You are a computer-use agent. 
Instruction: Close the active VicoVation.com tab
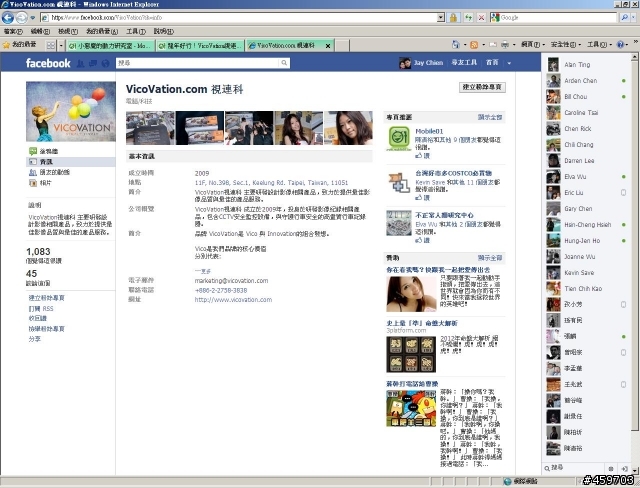[328, 46]
